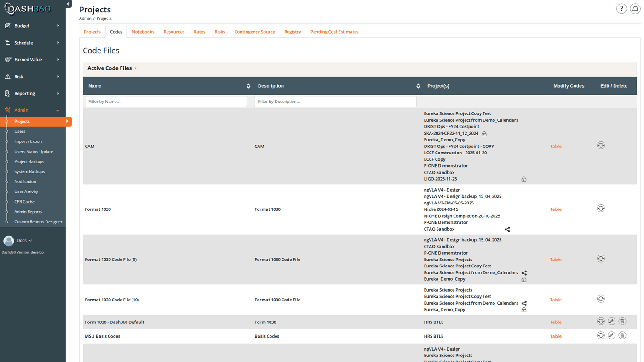Switch to the Rates tab

[200, 32]
